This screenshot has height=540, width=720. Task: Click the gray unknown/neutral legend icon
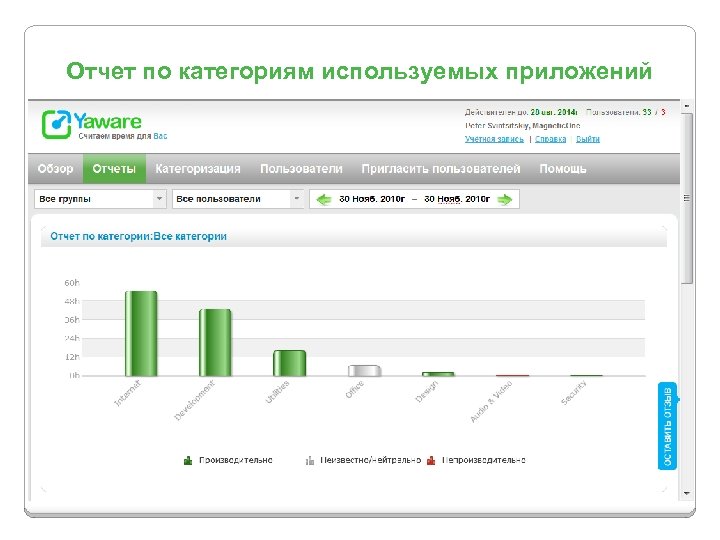pos(310,460)
